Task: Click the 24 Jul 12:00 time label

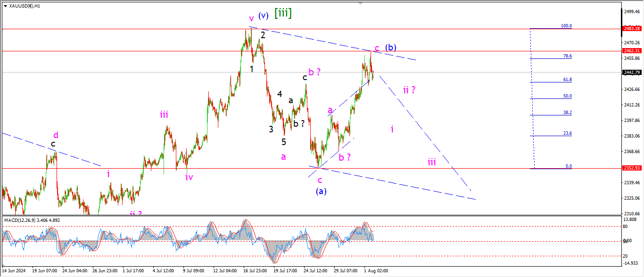Action: coord(316,271)
